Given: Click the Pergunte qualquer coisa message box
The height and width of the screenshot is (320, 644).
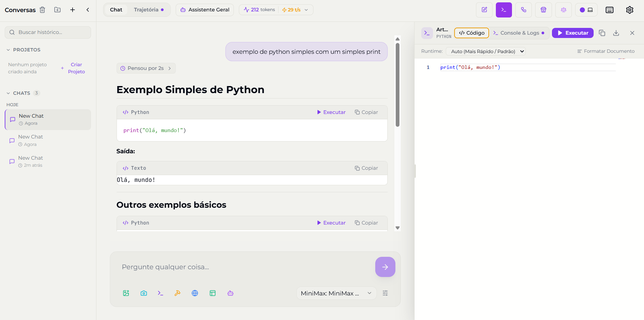Looking at the screenshot, I should click(x=245, y=267).
